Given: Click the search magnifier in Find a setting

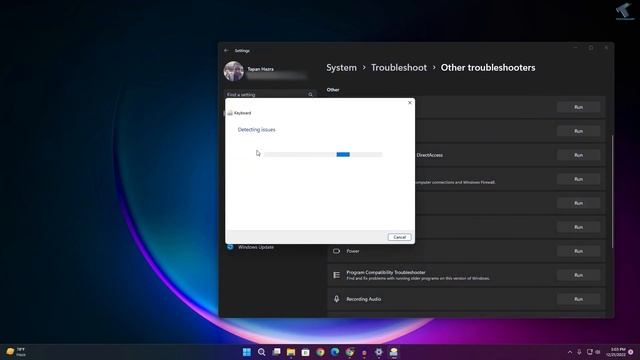Looking at the screenshot, I should [310, 94].
